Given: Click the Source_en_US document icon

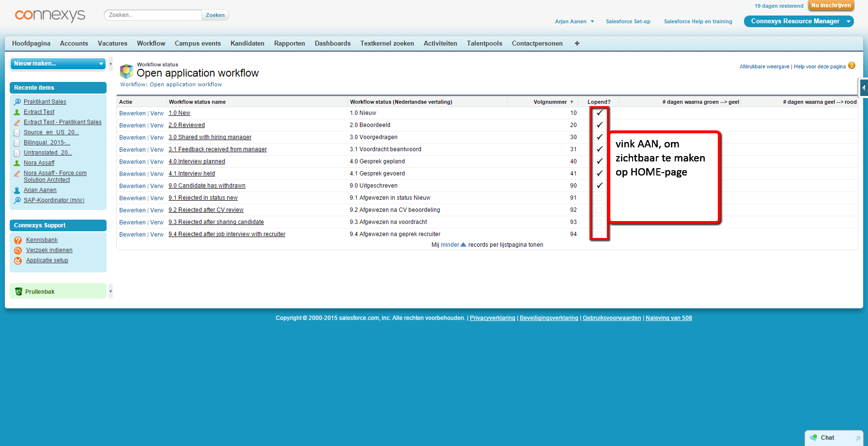Looking at the screenshot, I should coord(17,132).
